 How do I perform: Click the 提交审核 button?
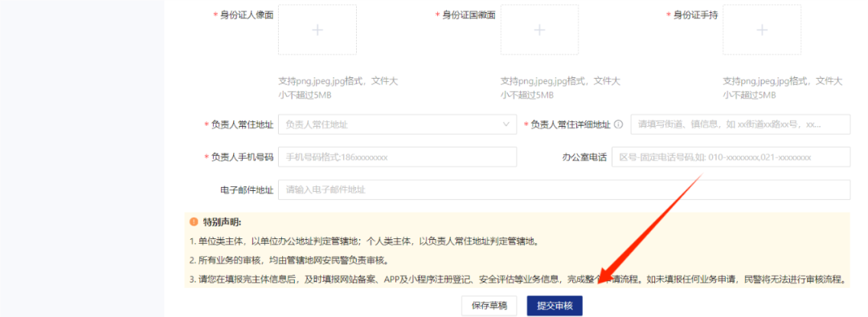555,306
